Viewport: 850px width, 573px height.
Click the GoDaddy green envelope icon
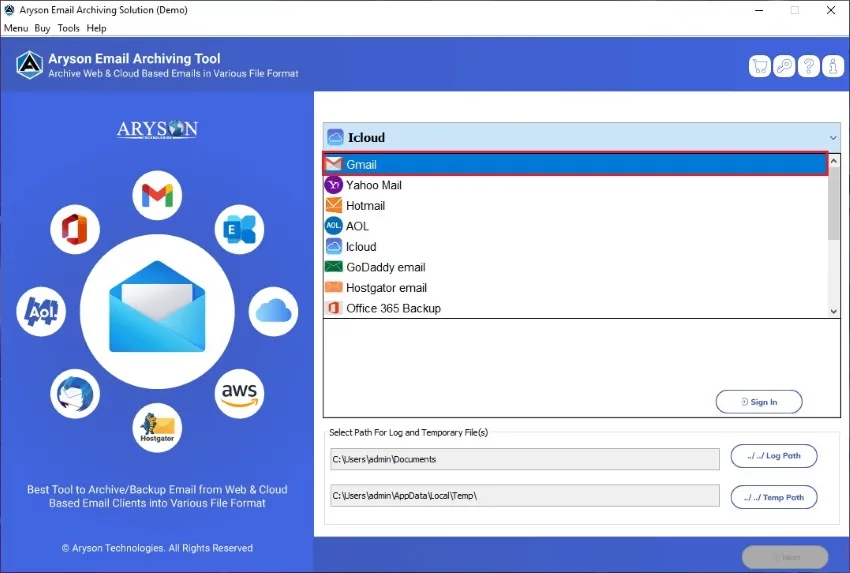pyautogui.click(x=334, y=267)
